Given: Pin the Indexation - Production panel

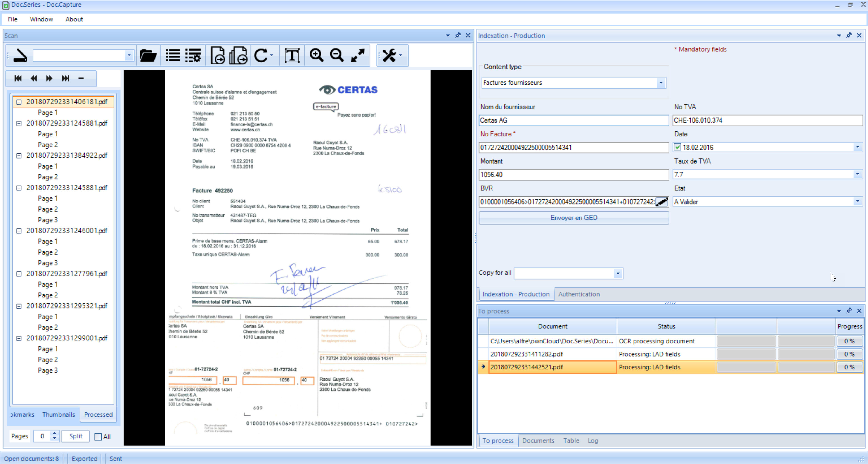Looking at the screenshot, I should pos(849,35).
